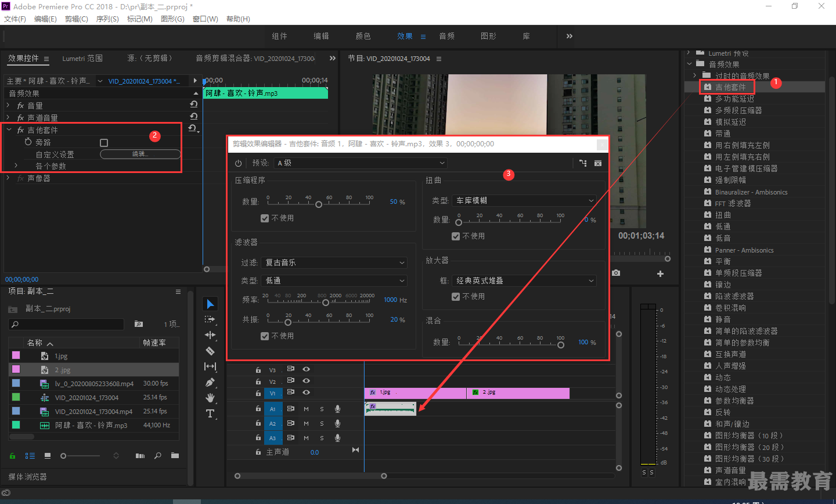Open the 剪辑(C) menu
This screenshot has width=836, height=504.
76,19
